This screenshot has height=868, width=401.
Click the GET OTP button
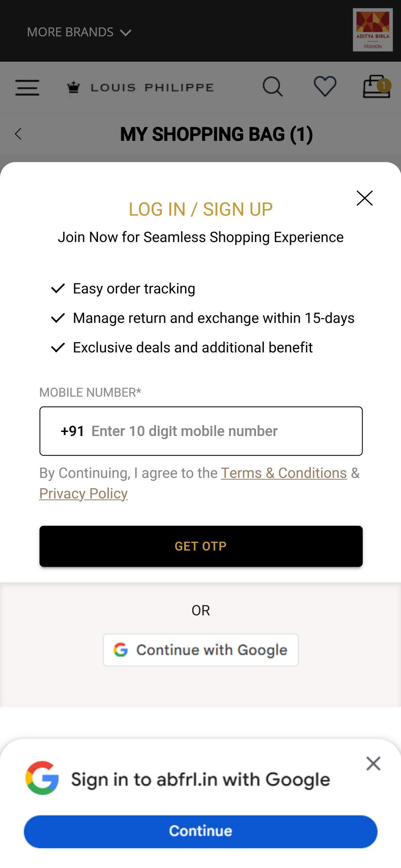pyautogui.click(x=201, y=546)
